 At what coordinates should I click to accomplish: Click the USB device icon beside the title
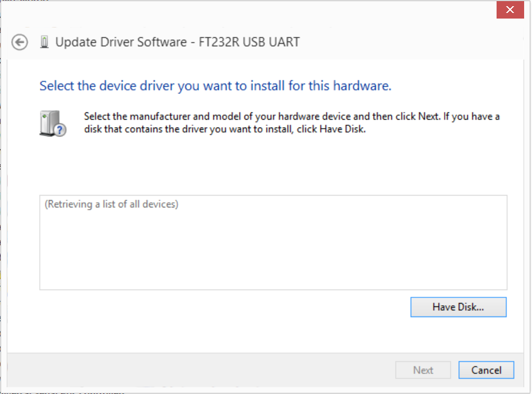point(44,42)
